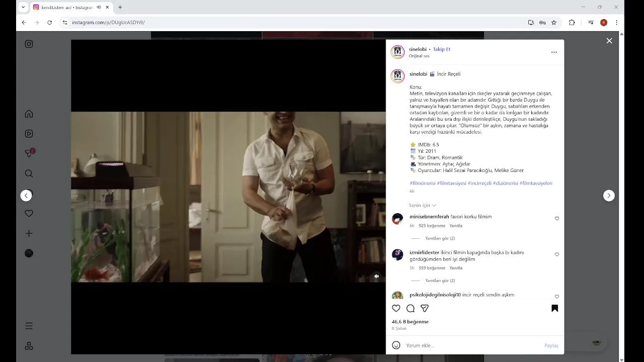Click the Takip Et follow button
Viewport: 644px width, 362px height.
point(442,49)
